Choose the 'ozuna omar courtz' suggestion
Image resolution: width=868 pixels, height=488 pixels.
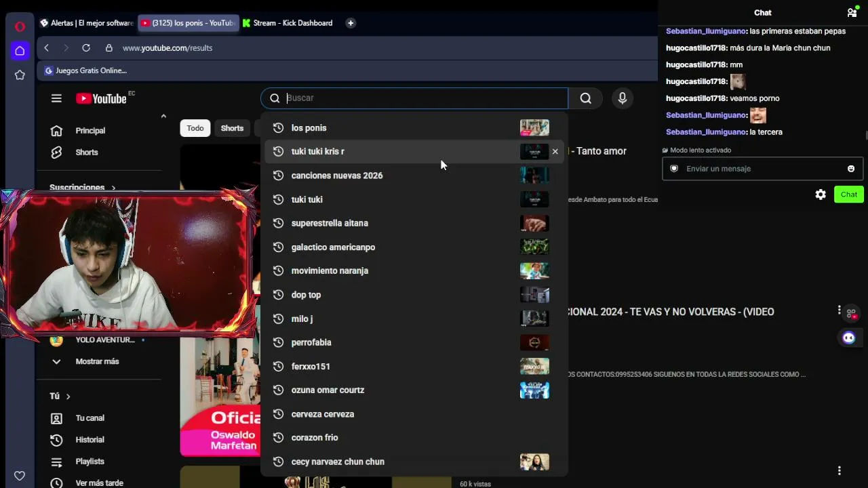click(414, 390)
